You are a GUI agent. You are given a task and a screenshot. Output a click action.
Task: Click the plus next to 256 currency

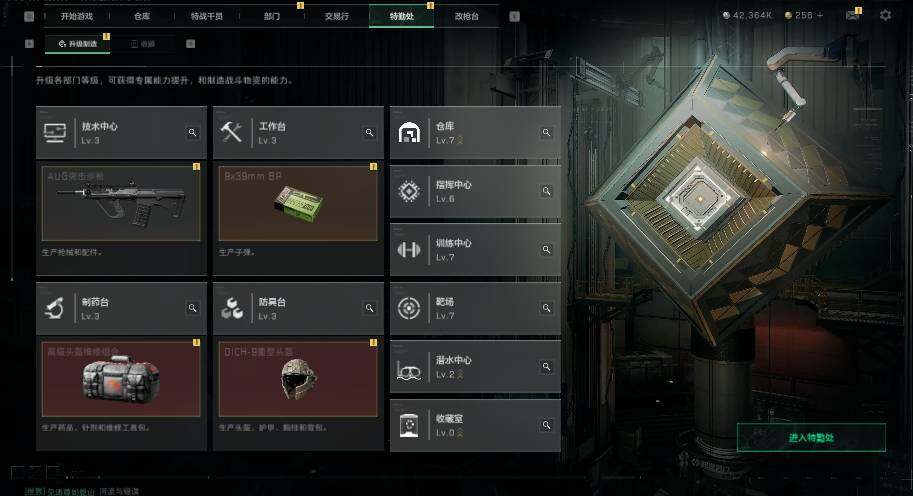820,16
